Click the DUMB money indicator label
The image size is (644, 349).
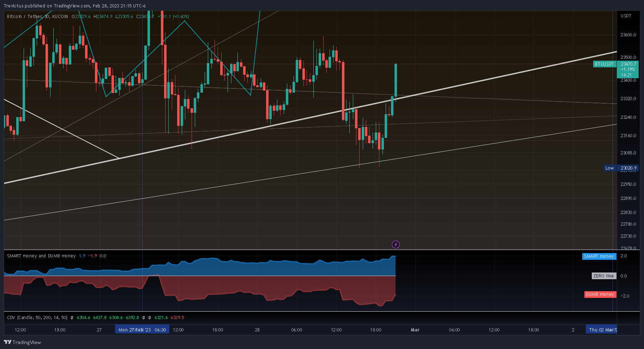(600, 294)
